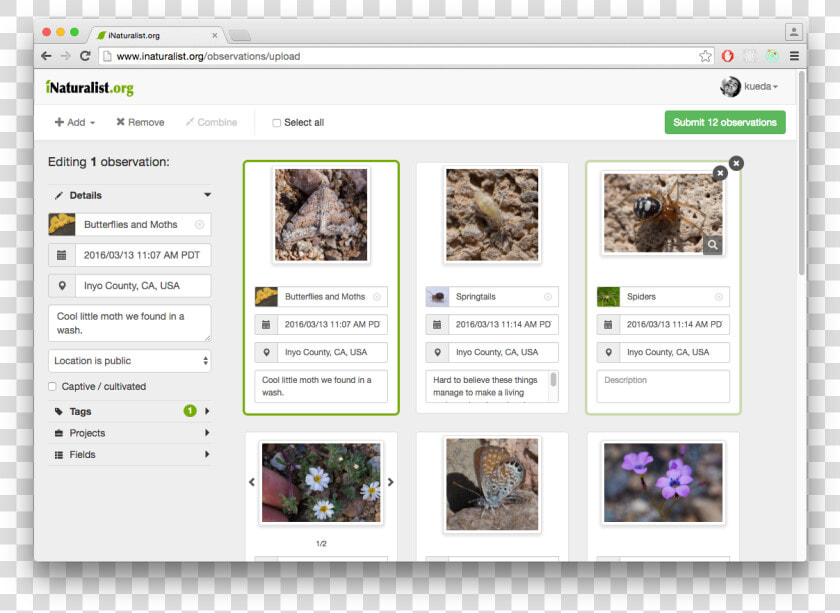The image size is (840, 613).
Task: Edit Spiders card date 11:14 AM
Action: point(674,325)
